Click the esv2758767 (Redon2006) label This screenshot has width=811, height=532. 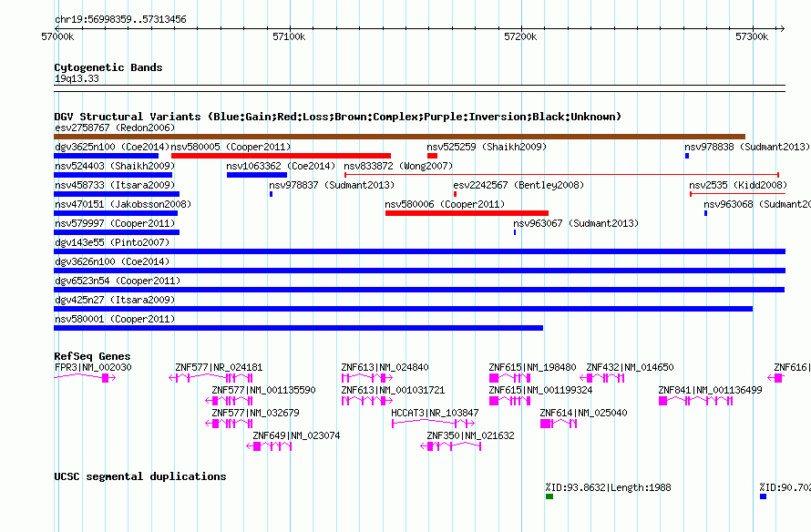click(115, 128)
